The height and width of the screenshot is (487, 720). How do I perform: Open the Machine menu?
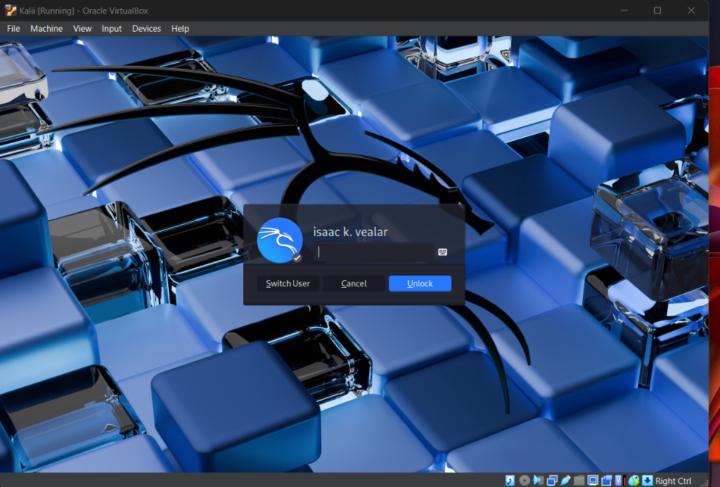point(46,29)
